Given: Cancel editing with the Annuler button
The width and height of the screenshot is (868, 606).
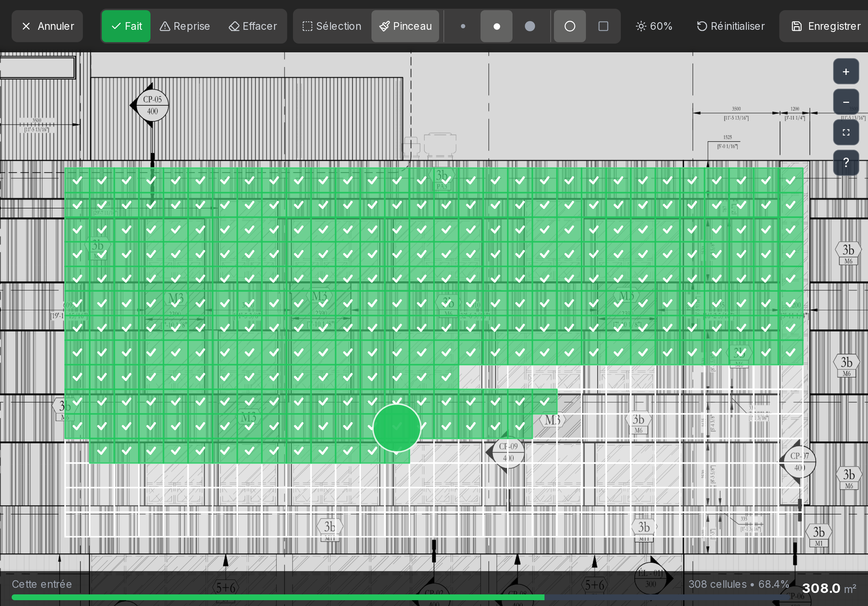Looking at the screenshot, I should pyautogui.click(x=47, y=26).
